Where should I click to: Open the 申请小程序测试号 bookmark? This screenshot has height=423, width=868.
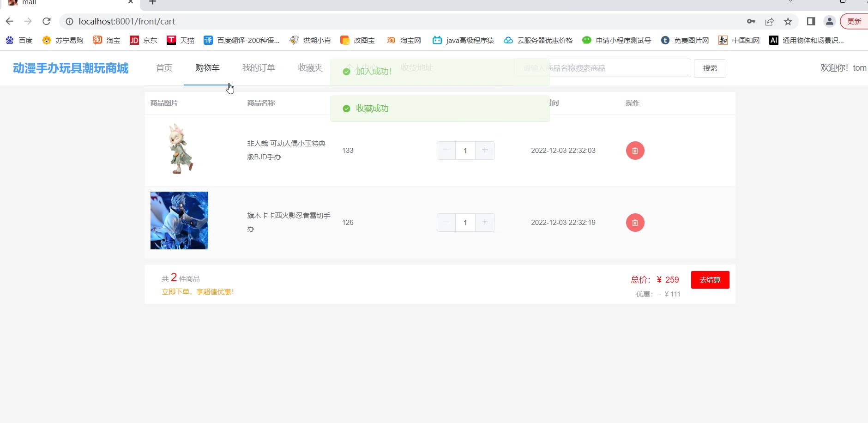click(616, 41)
